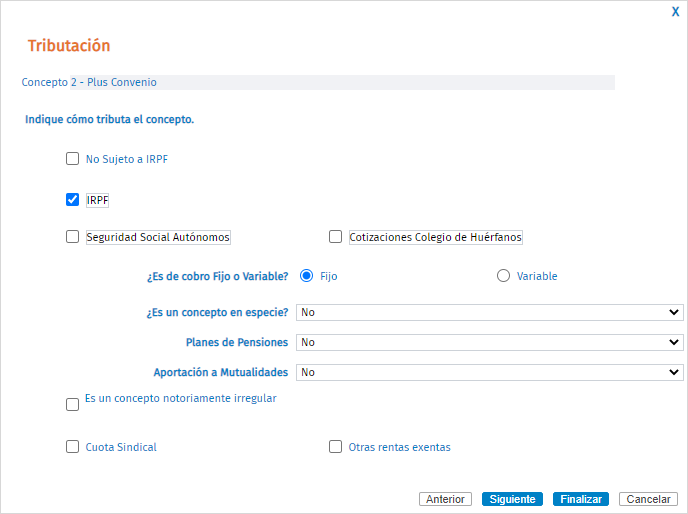688x514 pixels.
Task: Expand the Planes de Pensiones dropdown
Action: [490, 342]
